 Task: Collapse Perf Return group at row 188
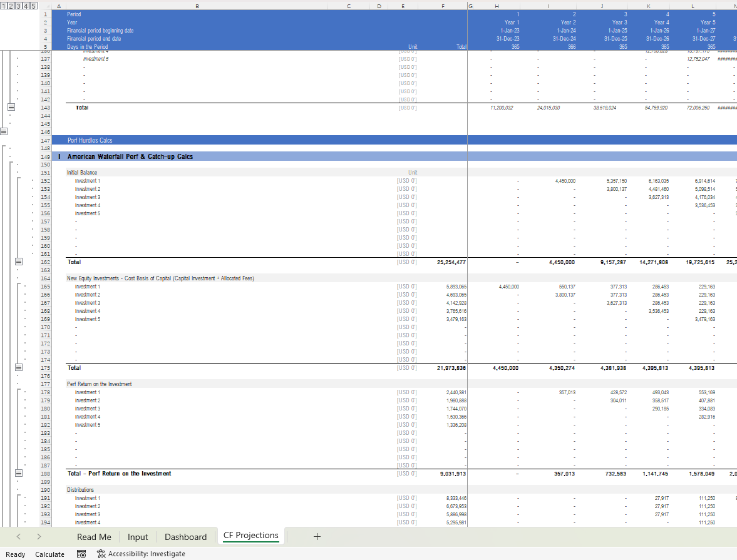point(18,474)
